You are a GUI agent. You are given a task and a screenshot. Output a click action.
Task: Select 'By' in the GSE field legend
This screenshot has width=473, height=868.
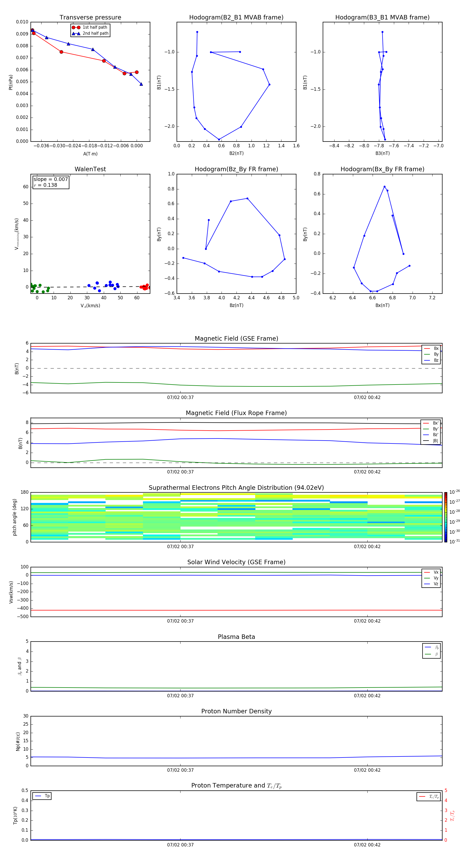431,354
